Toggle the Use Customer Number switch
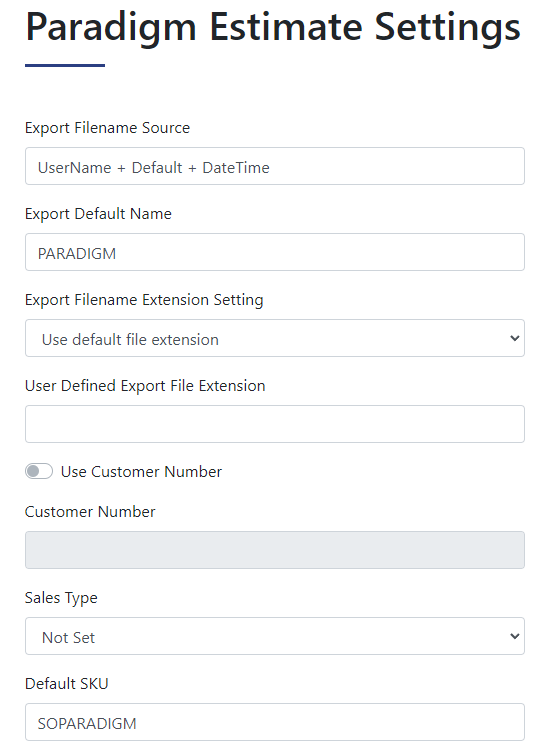Screen dimensions: 560x754 39,471
